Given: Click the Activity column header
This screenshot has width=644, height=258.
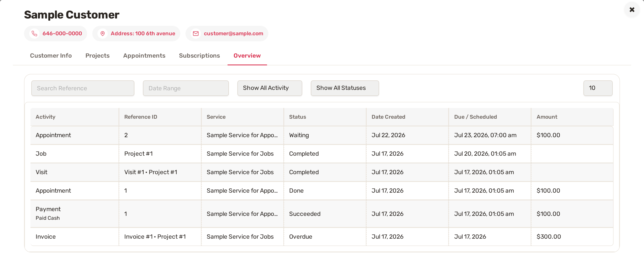Looking at the screenshot, I should pos(74,117).
